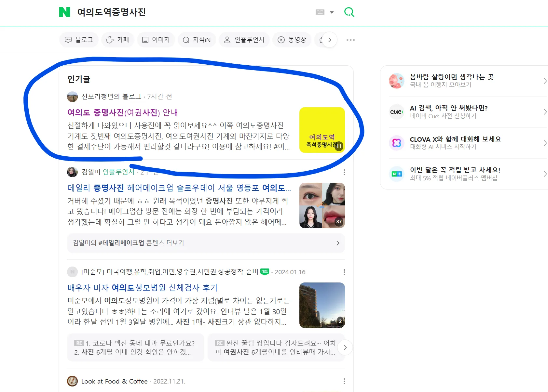The width and height of the screenshot is (548, 392).
Task: Expand 김일미의 #데일리메이크업 콘텐츠 더보기
Action: [x=206, y=243]
